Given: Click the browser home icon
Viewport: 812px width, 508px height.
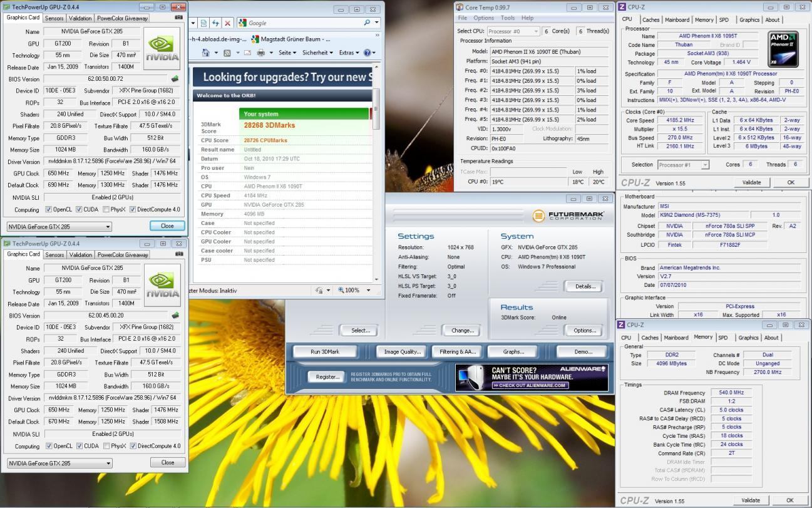Looking at the screenshot, I should 205,53.
